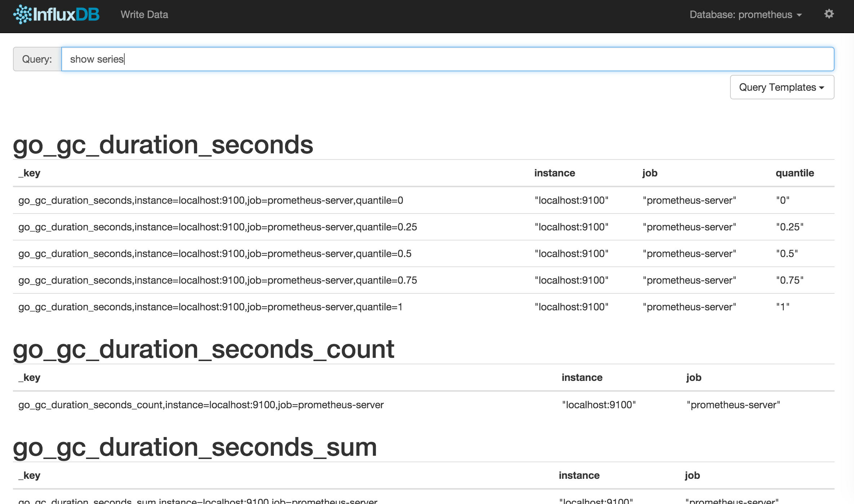Open the Query Templates dropdown
The image size is (854, 504).
(782, 87)
